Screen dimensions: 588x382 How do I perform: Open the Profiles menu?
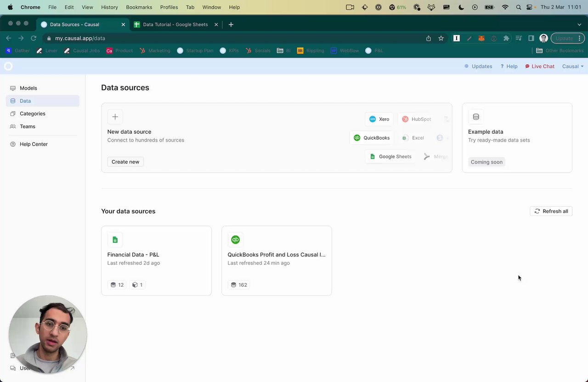click(169, 7)
